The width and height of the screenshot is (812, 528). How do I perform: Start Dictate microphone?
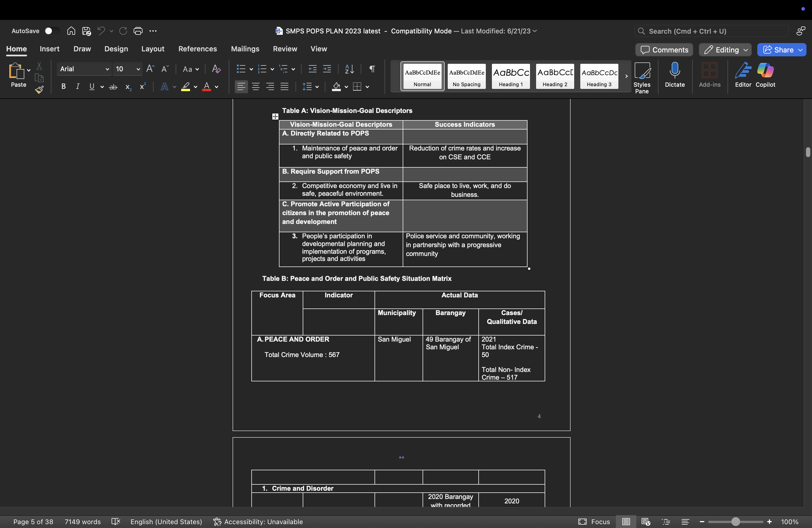pos(674,75)
